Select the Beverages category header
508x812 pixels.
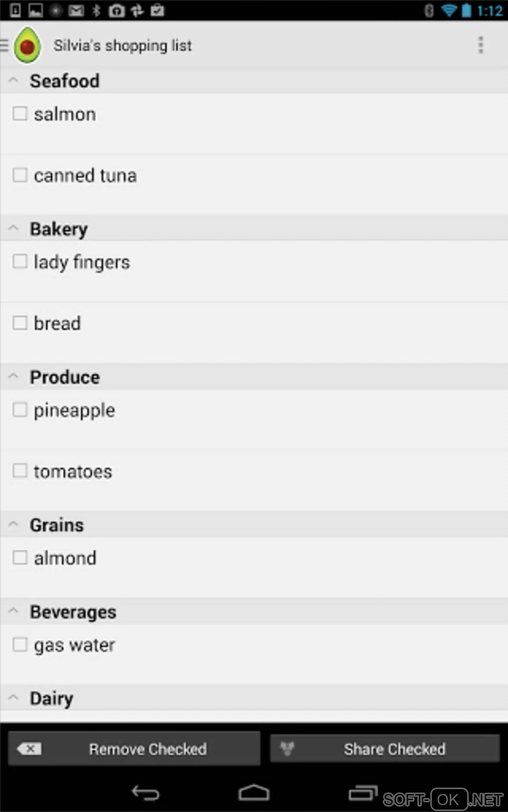pos(73,612)
